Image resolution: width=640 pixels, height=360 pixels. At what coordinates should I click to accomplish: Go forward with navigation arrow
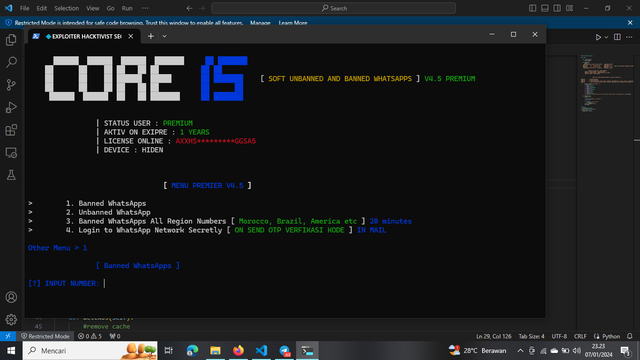tap(202, 8)
